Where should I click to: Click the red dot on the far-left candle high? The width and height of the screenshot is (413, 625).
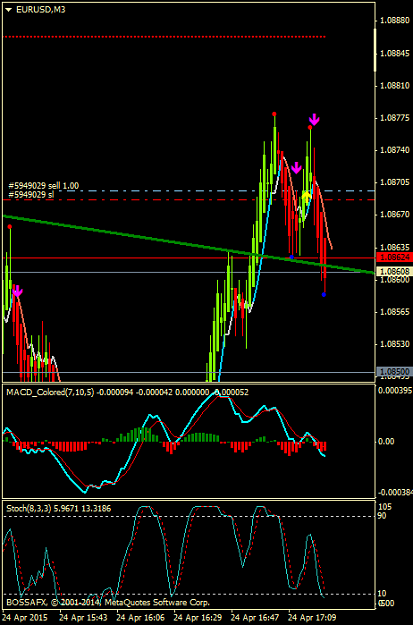10,227
